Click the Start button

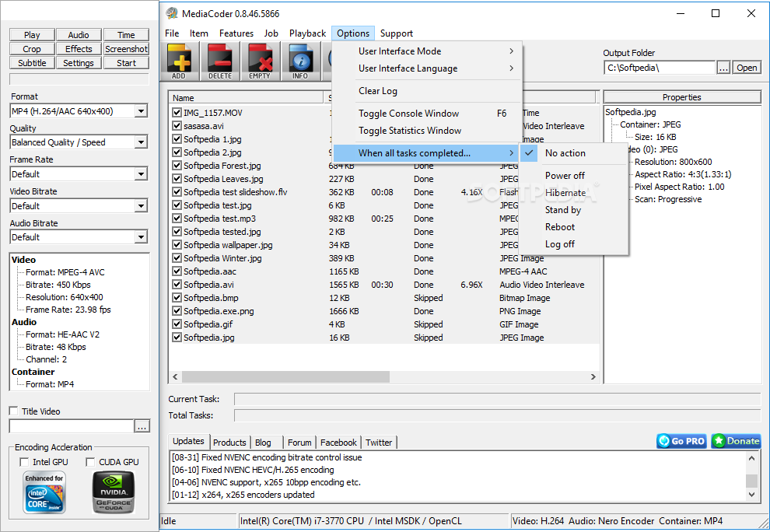126,63
